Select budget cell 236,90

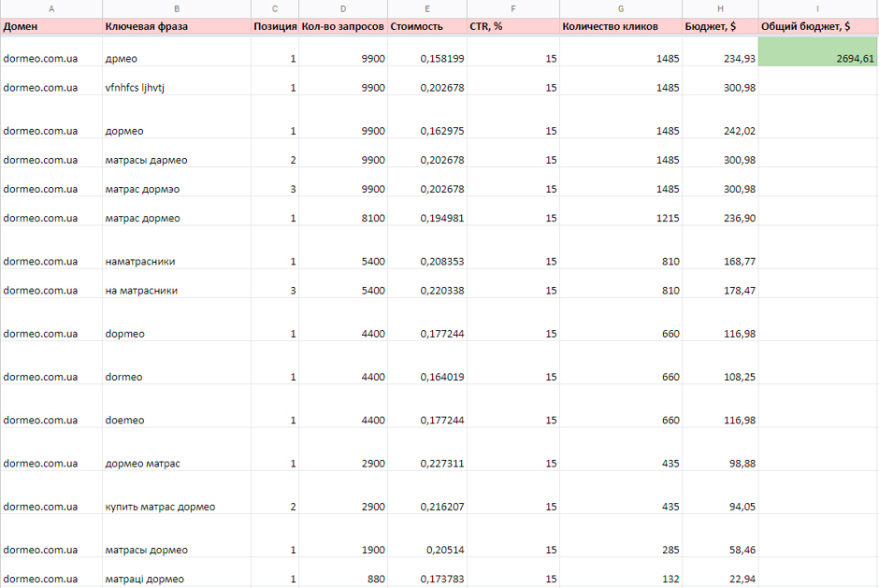pos(720,211)
